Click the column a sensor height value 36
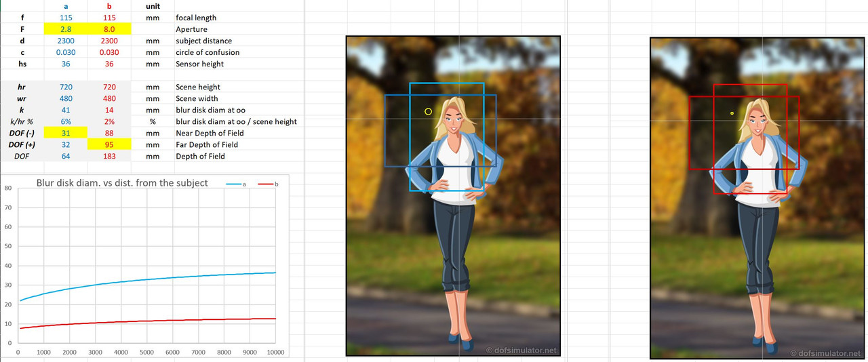 pyautogui.click(x=66, y=64)
